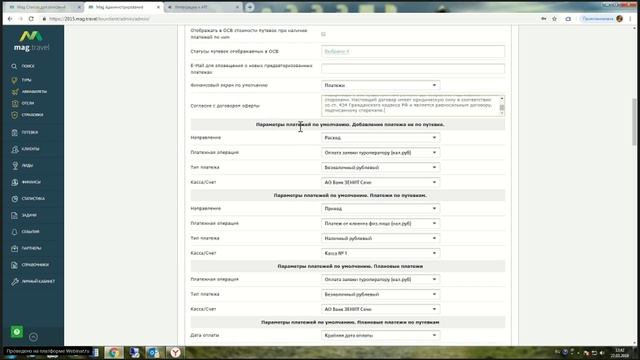Click the offer agreement textarea scrollbar

[502, 106]
